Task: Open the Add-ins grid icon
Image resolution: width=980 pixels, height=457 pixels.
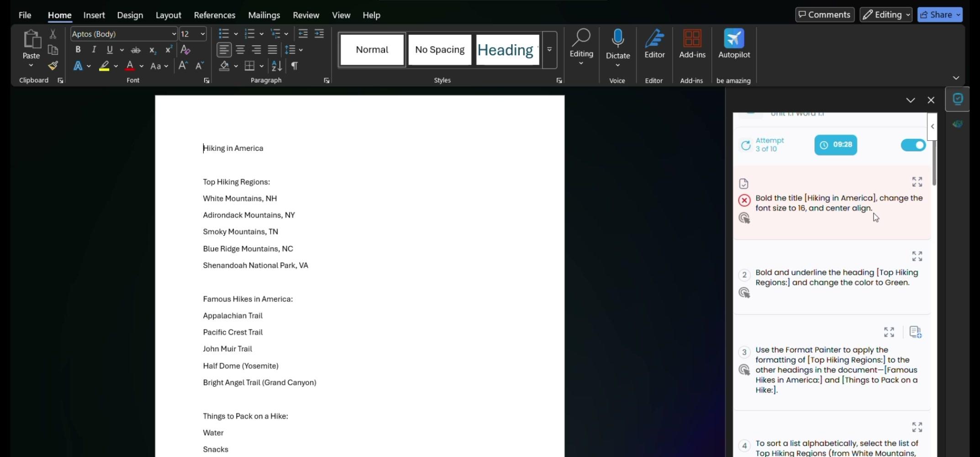Action: tap(692, 38)
